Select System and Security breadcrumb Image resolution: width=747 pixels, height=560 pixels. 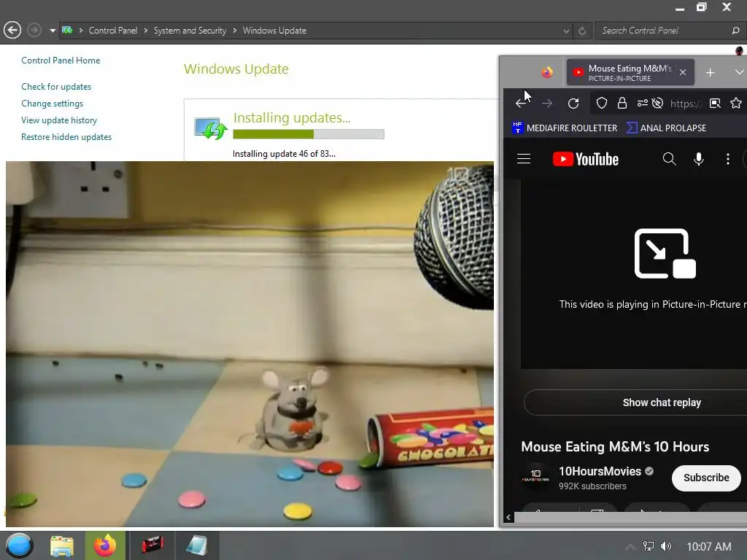pos(190,31)
